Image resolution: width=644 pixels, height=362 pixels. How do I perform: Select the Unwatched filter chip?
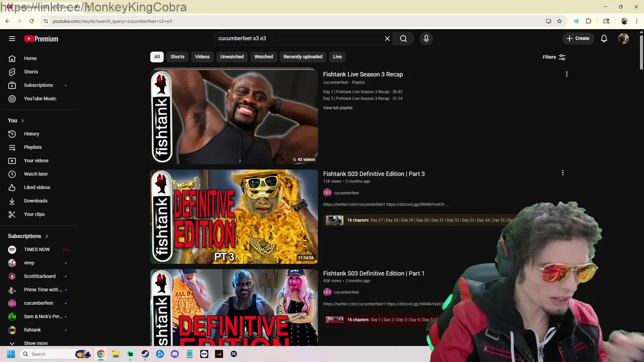click(x=232, y=57)
